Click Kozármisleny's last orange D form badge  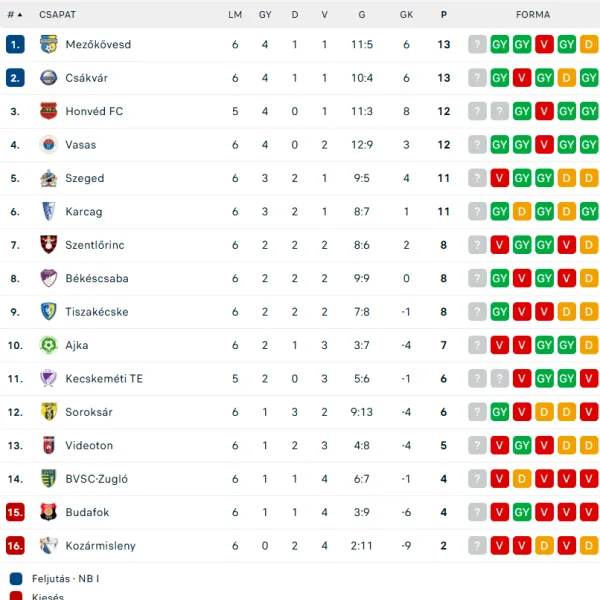coord(589,546)
